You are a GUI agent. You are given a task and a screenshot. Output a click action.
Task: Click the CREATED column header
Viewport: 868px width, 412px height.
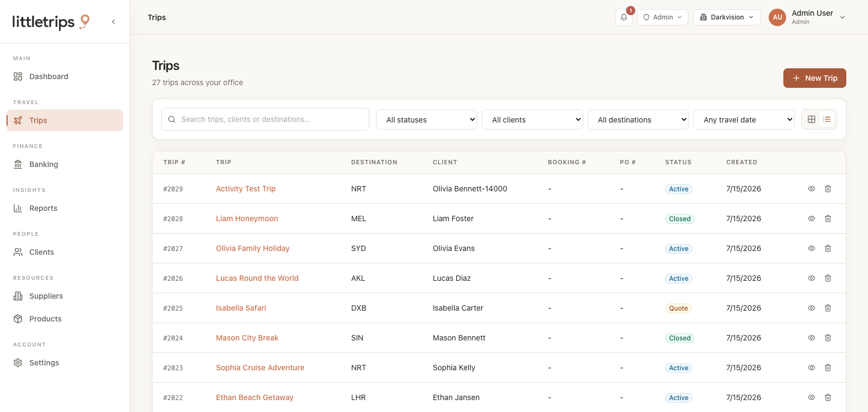742,162
